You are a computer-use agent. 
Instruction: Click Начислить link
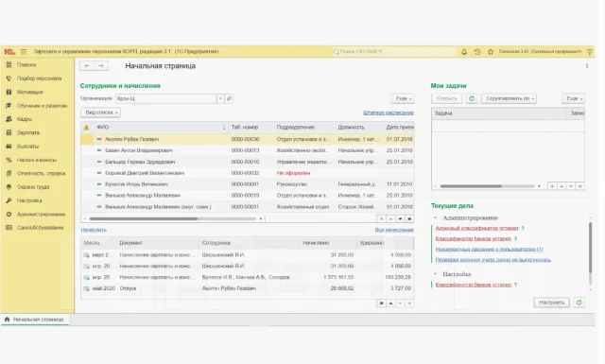[94, 230]
